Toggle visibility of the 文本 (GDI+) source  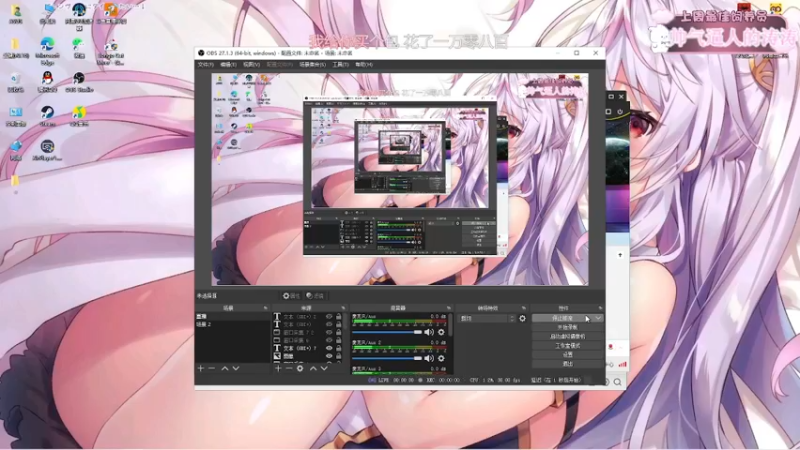[x=329, y=324]
